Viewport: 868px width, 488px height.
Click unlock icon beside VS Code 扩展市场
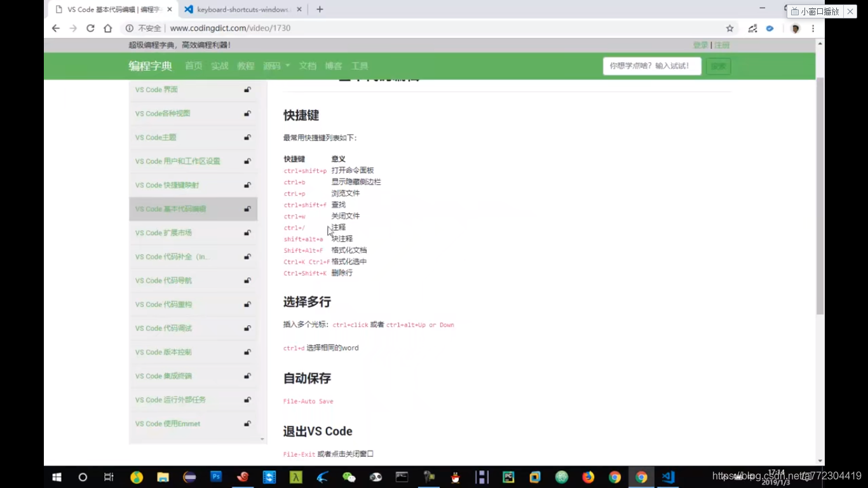[247, 233]
